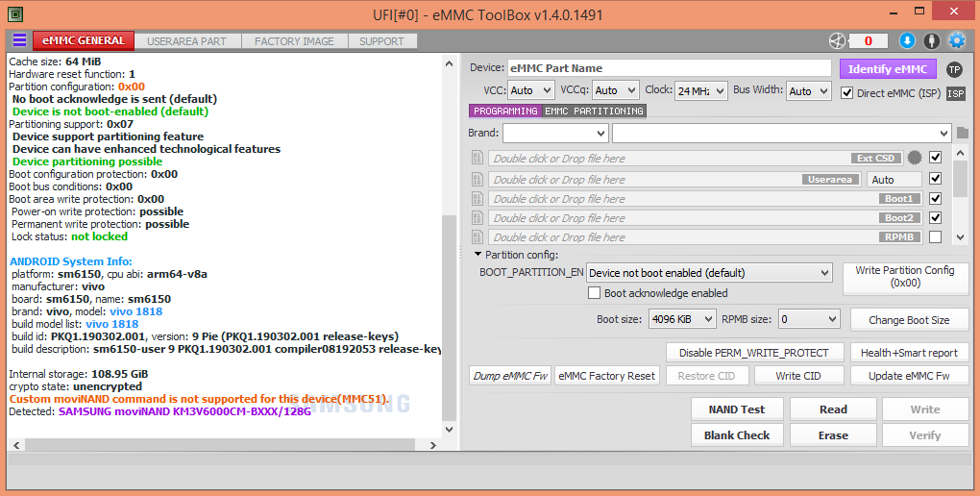Click file icon of Boot1 row
The width and height of the screenshot is (980, 496).
pos(478,199)
